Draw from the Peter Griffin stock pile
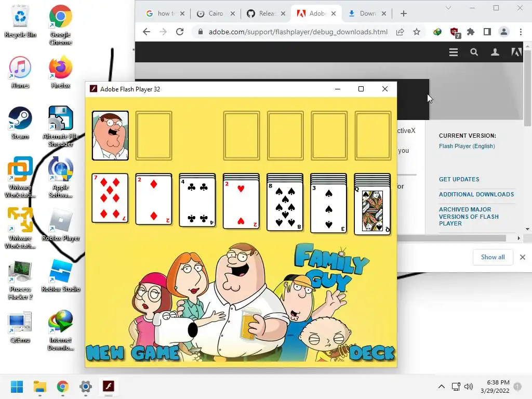 (x=110, y=136)
